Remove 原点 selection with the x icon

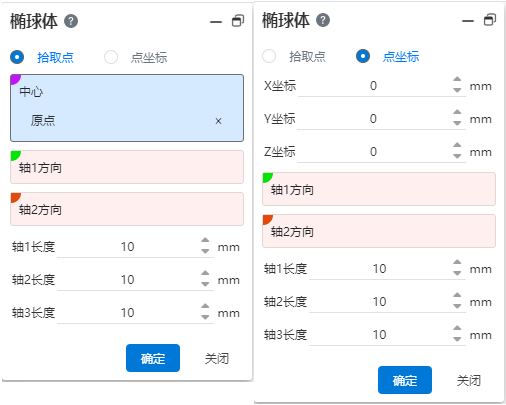[218, 121]
